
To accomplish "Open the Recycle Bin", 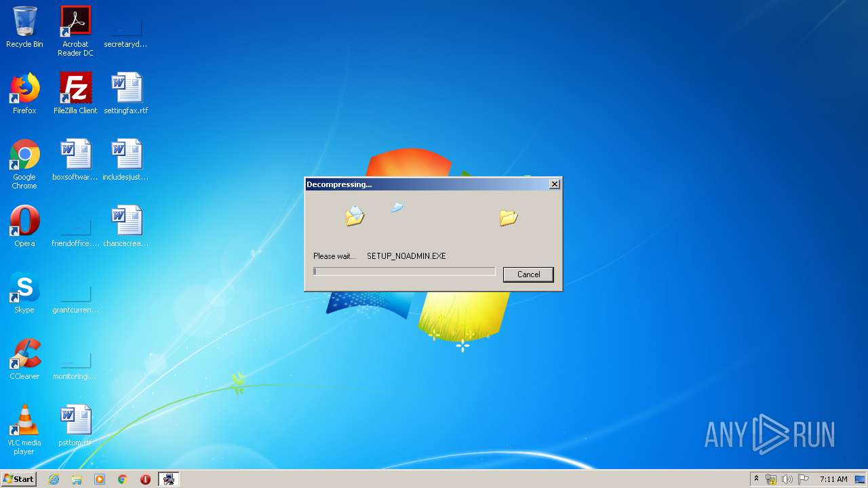I will (24, 27).
